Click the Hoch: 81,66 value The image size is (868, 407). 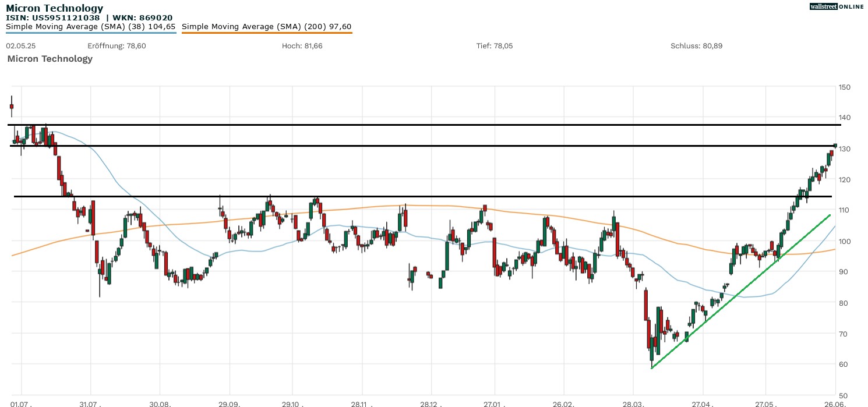tap(301, 46)
